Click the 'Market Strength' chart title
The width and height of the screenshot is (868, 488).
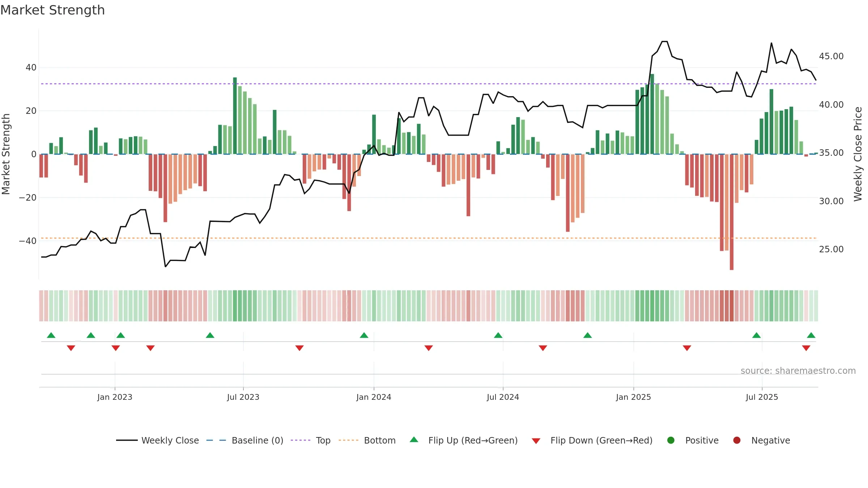[52, 10]
